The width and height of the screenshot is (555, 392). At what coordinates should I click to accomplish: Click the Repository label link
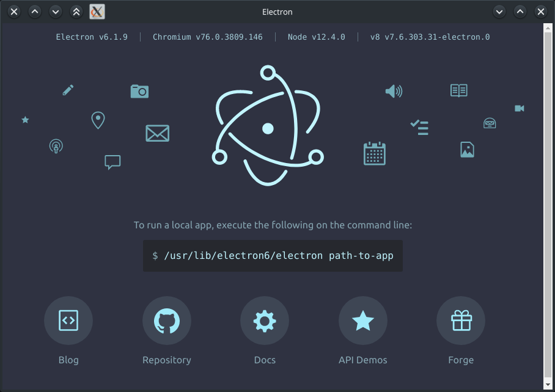[167, 360]
